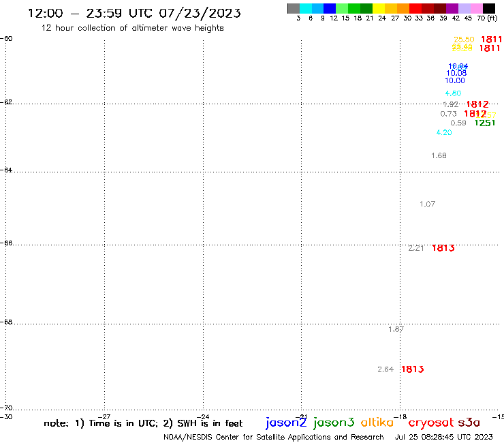Viewport: 504px width, 443px height.
Task: Click the blue wave height value 10.00
Action: click(x=455, y=80)
